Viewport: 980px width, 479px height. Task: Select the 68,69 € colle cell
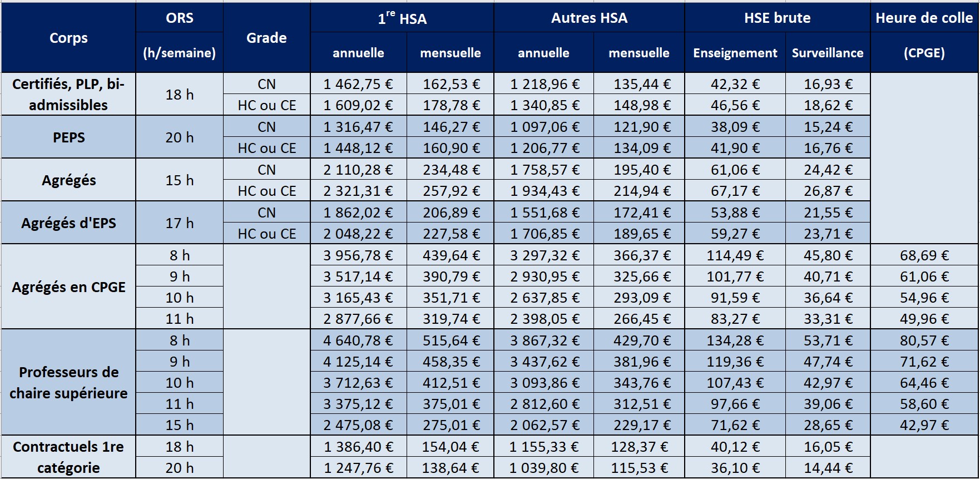pos(924,255)
